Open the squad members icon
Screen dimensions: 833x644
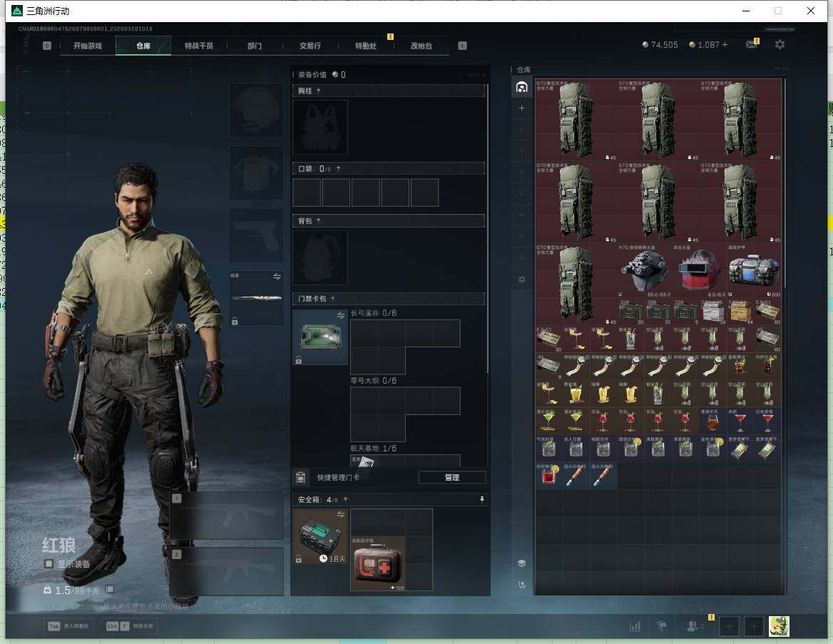click(x=693, y=626)
